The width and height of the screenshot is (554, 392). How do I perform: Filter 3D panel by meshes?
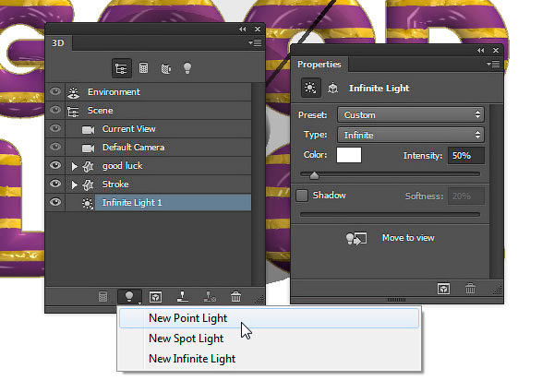(x=143, y=67)
